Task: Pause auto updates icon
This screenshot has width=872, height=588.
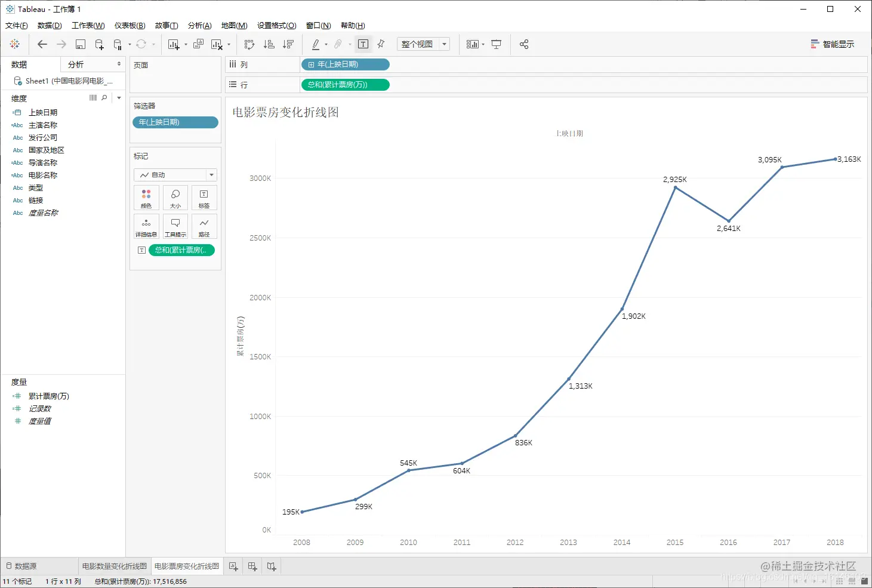Action: pos(118,44)
